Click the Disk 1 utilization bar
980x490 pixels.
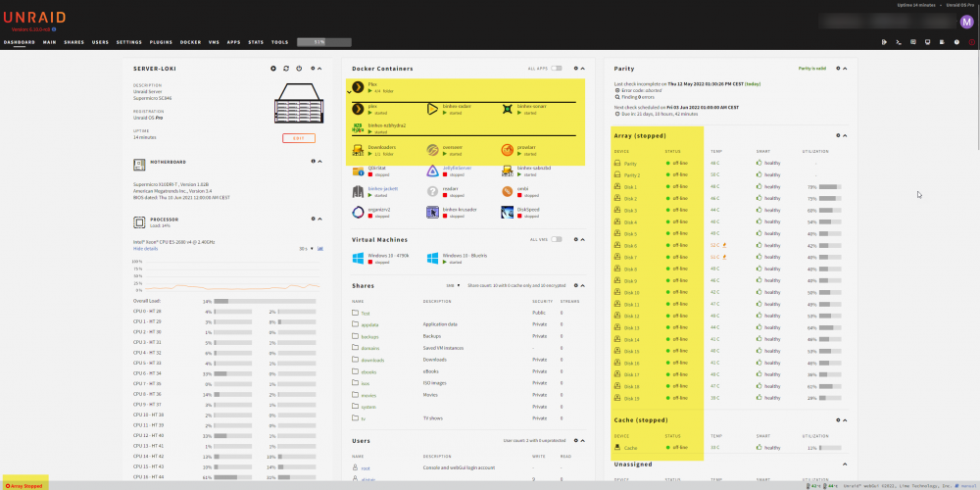pyautogui.click(x=830, y=187)
